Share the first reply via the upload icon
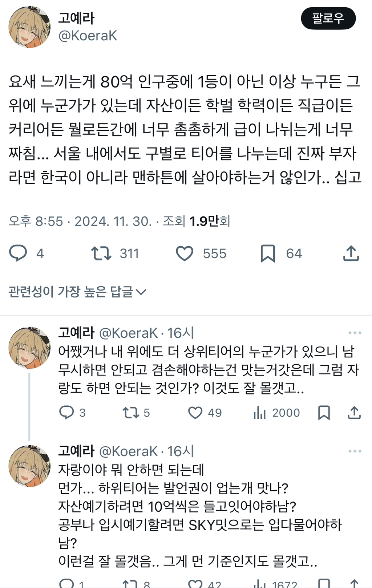 click(354, 413)
